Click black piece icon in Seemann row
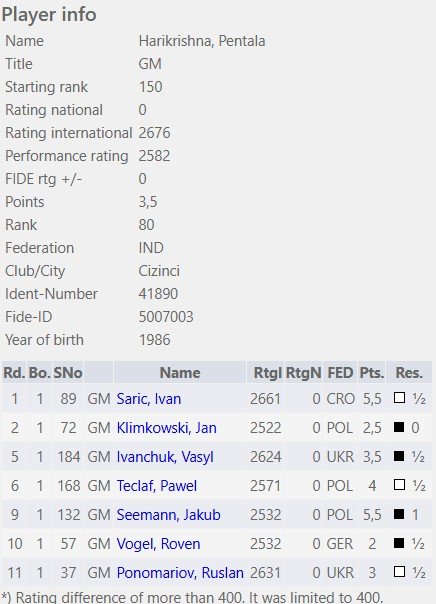Image resolution: width=436 pixels, height=604 pixels. [x=399, y=513]
